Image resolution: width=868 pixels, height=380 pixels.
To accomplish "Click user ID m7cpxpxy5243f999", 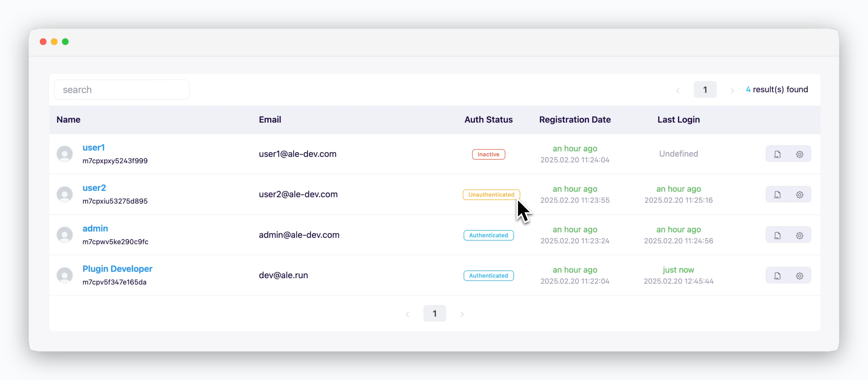I will click(115, 161).
